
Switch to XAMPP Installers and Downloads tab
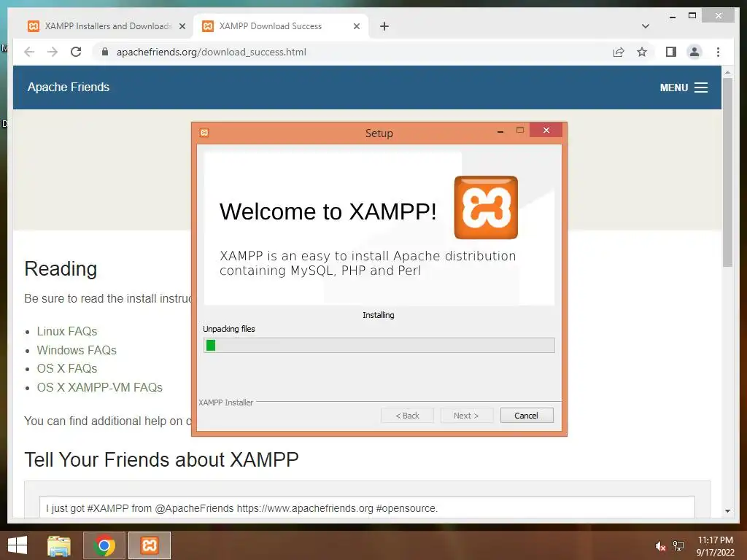coord(100,26)
